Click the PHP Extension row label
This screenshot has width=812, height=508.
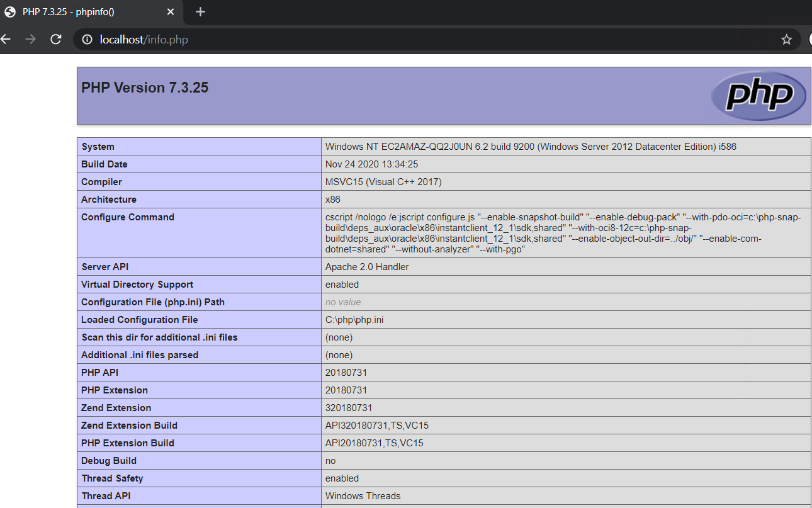(x=115, y=390)
